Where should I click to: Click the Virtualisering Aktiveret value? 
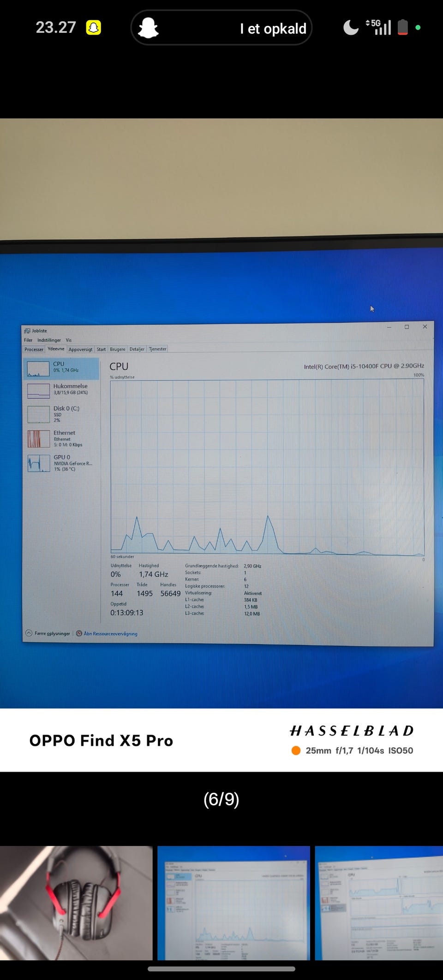[253, 593]
